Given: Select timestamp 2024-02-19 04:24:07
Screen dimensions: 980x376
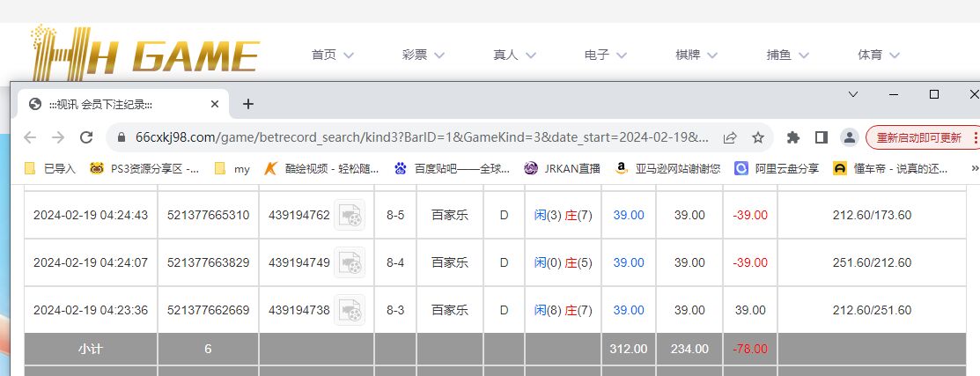Looking at the screenshot, I should (x=91, y=262).
